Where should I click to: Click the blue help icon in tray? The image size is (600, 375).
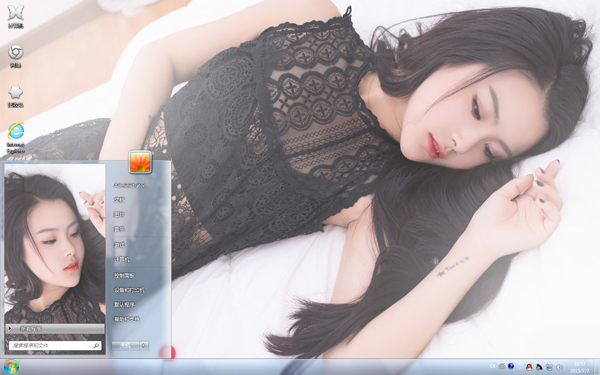coord(511,367)
